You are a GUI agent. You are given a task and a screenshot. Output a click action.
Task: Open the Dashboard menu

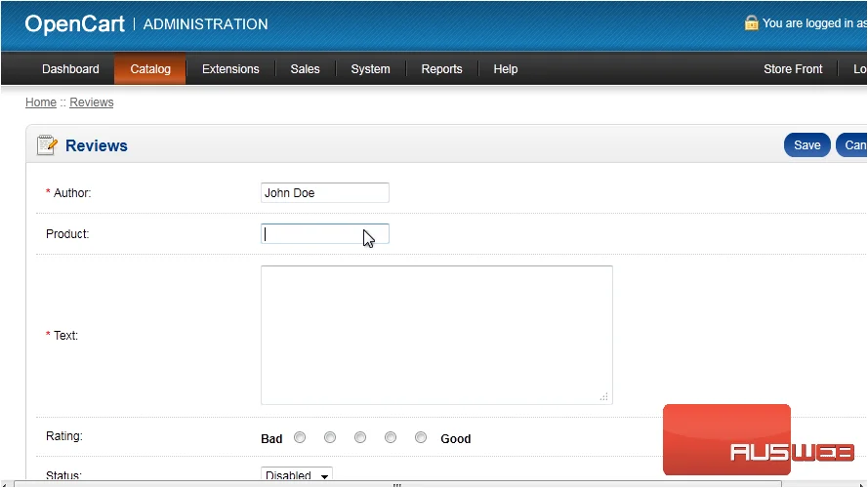pos(70,69)
